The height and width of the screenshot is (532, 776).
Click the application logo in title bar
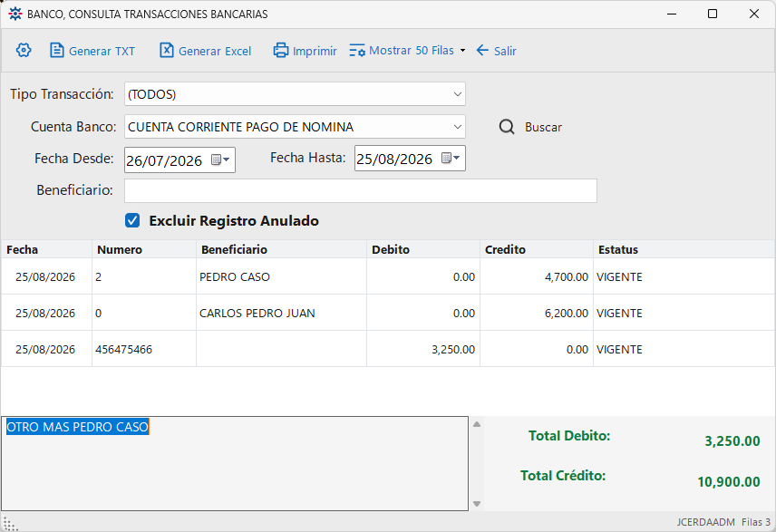15,14
